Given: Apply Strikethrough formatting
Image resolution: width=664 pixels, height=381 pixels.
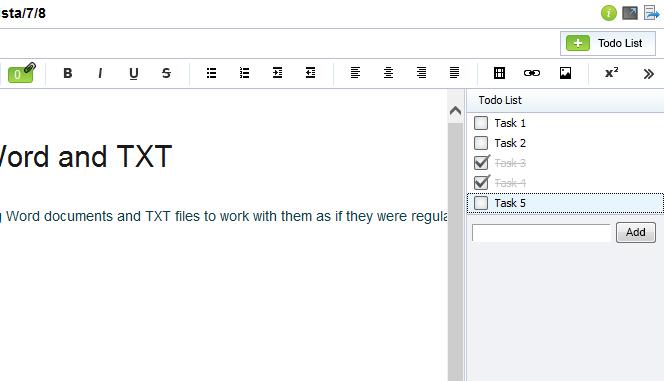Looking at the screenshot, I should point(166,73).
